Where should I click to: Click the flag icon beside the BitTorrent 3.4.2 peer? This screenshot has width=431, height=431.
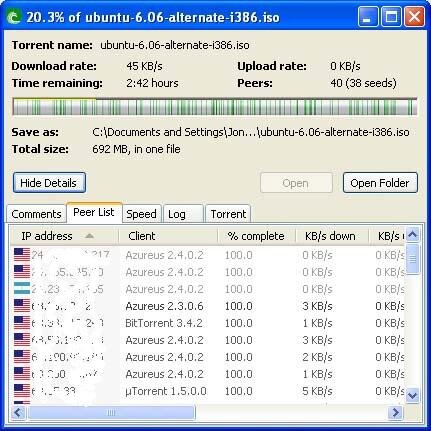click(x=22, y=323)
